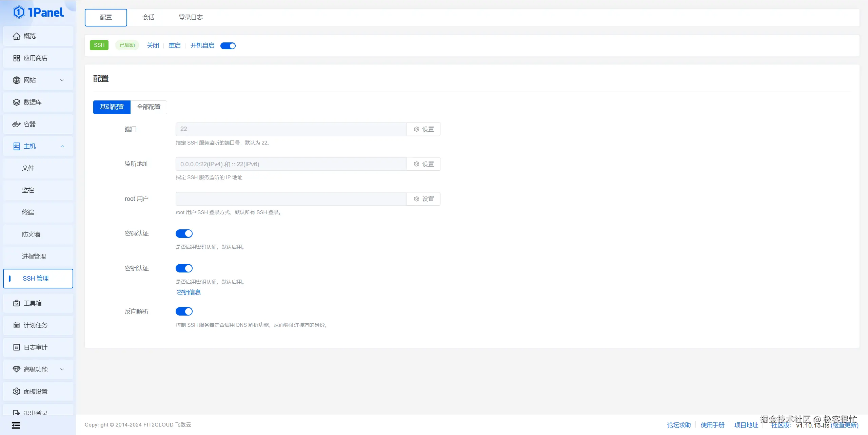Expand the 网站 menu chevron

click(62, 80)
